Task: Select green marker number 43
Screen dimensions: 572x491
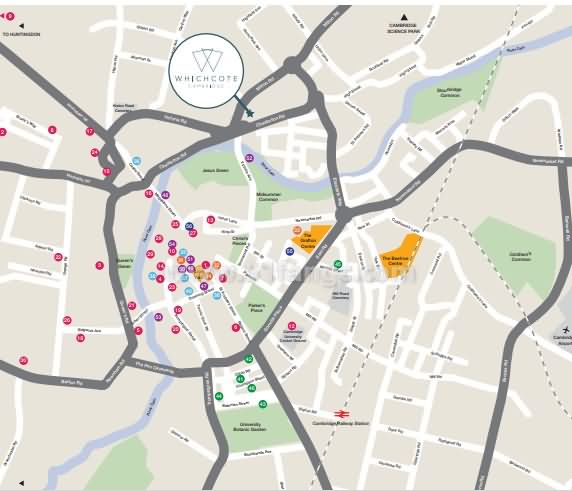Action: 263,404
